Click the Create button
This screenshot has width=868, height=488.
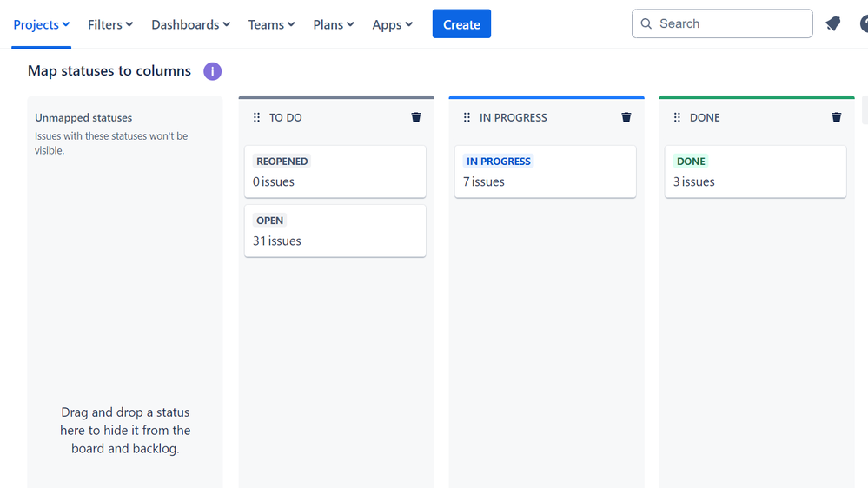click(461, 23)
